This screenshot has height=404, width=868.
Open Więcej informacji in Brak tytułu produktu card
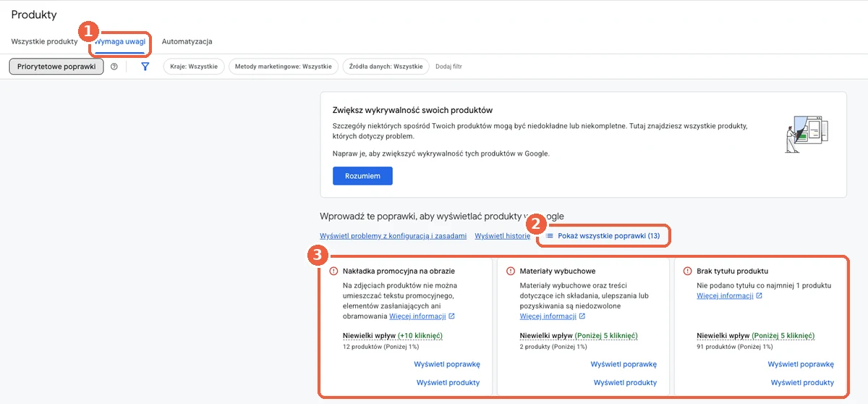click(x=725, y=296)
